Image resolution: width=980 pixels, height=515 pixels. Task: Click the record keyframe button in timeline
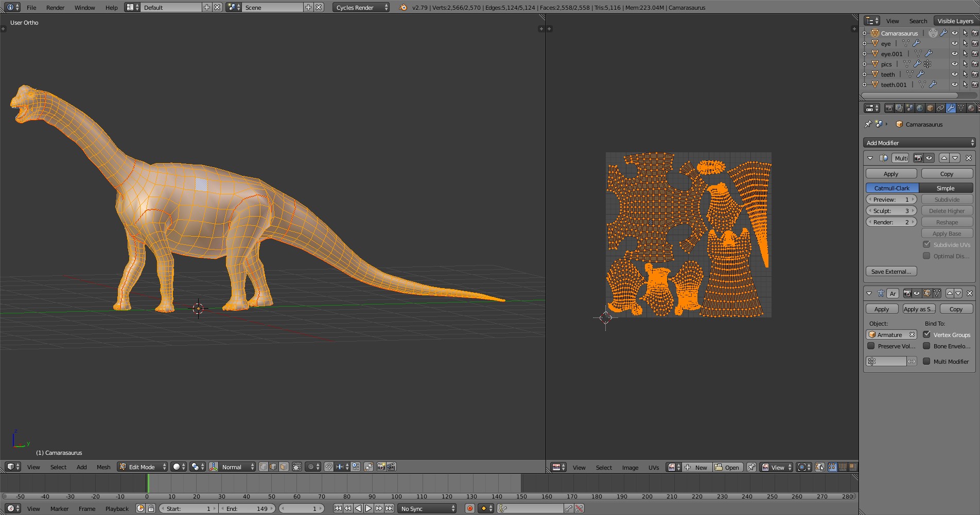(469, 508)
